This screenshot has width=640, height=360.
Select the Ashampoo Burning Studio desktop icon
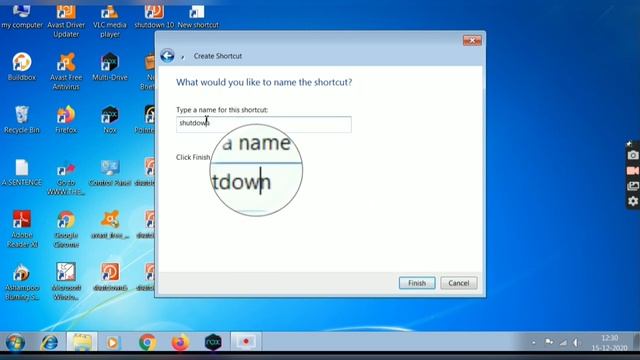tap(22, 282)
